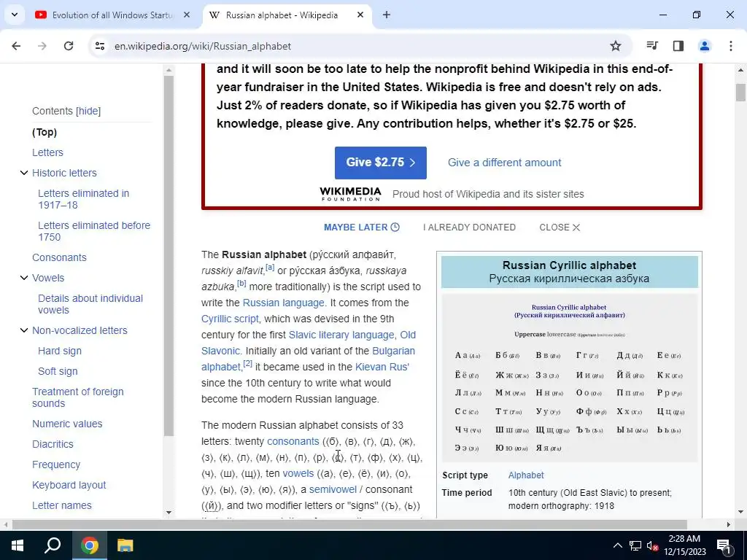
Task: Bookmark this page with the star icon
Action: [616, 46]
